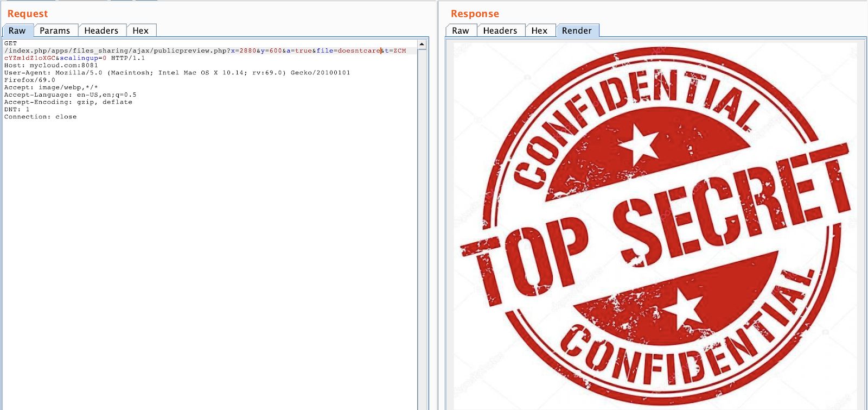Click the Firefox/69.0 continuation line

pyautogui.click(x=30, y=80)
